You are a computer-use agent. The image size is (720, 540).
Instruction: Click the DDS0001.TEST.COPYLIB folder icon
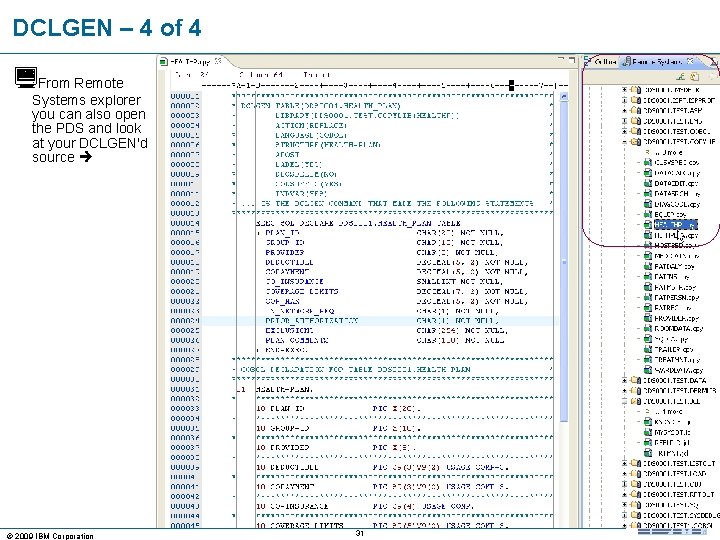(636, 142)
